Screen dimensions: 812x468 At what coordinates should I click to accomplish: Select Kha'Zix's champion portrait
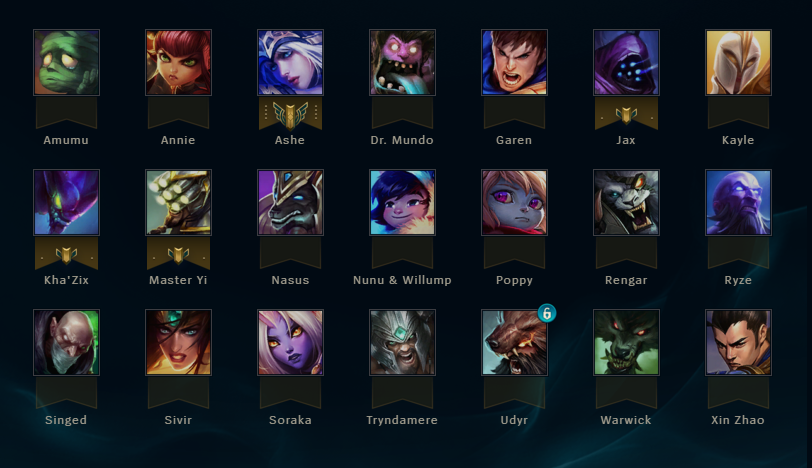pos(66,202)
